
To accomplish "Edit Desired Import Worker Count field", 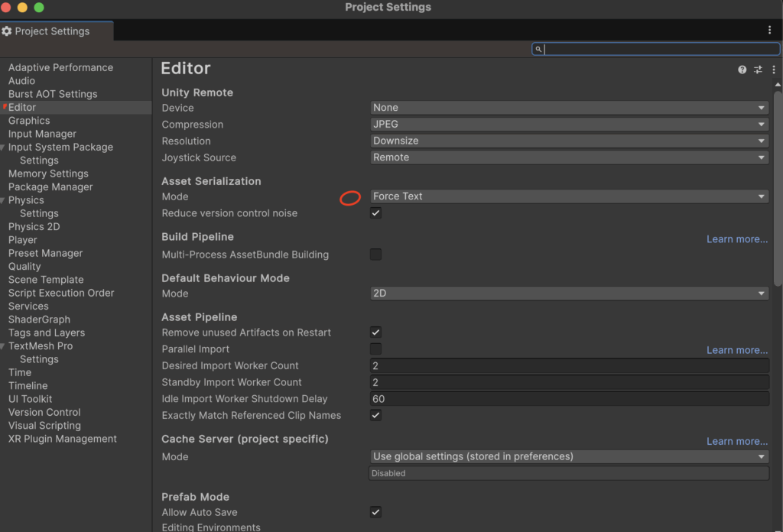I will tap(569, 366).
